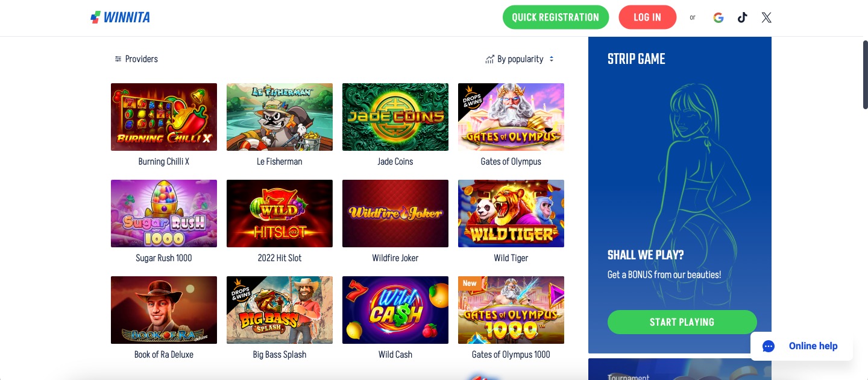Screen dimensions: 868x380
Task: Expand the Providers filter list
Action: pos(136,59)
